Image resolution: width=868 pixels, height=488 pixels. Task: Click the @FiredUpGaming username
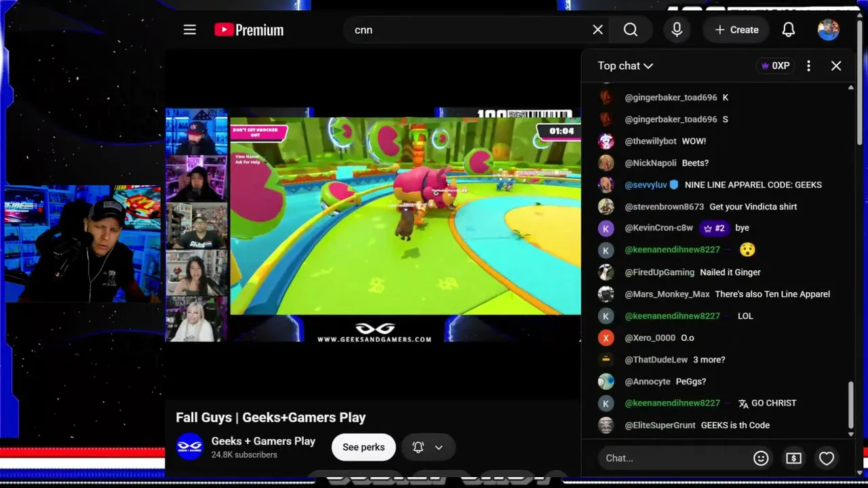tap(659, 272)
